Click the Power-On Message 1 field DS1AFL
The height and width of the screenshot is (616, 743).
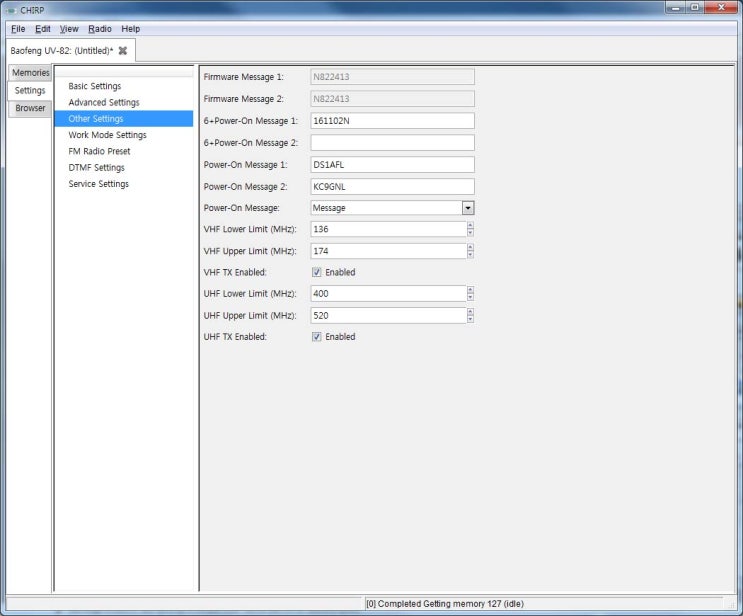pos(392,165)
